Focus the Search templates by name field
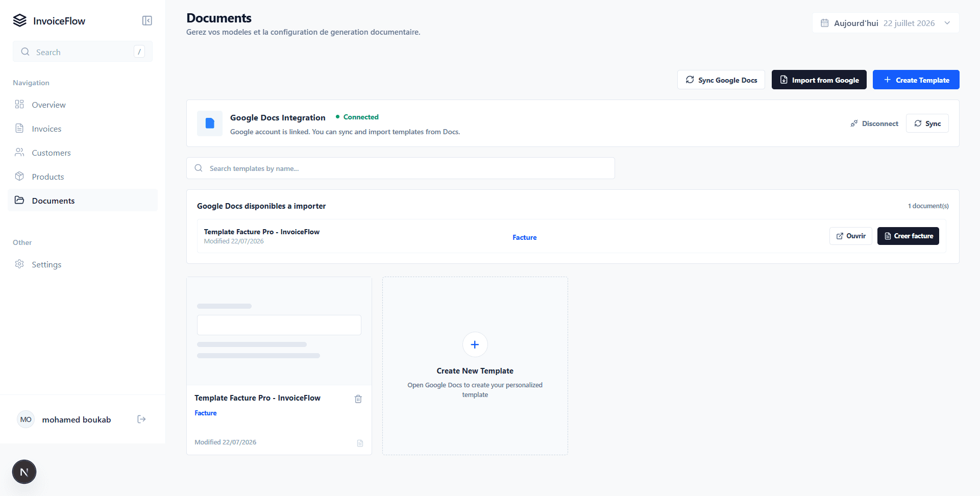Screen dimensions: 980x496 tap(401, 168)
